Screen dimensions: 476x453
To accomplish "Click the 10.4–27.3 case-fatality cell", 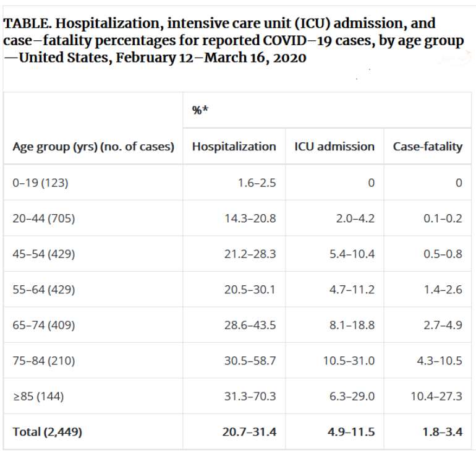I will 436,396.
